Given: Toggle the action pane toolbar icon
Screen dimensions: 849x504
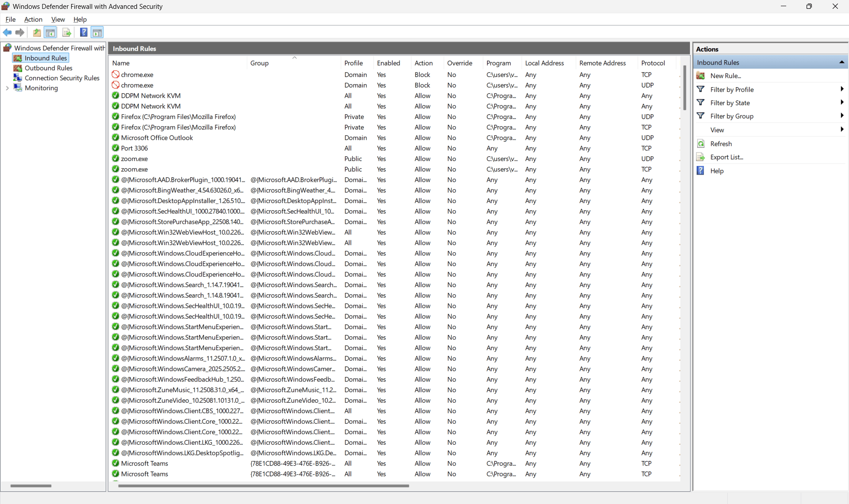Looking at the screenshot, I should click(97, 32).
